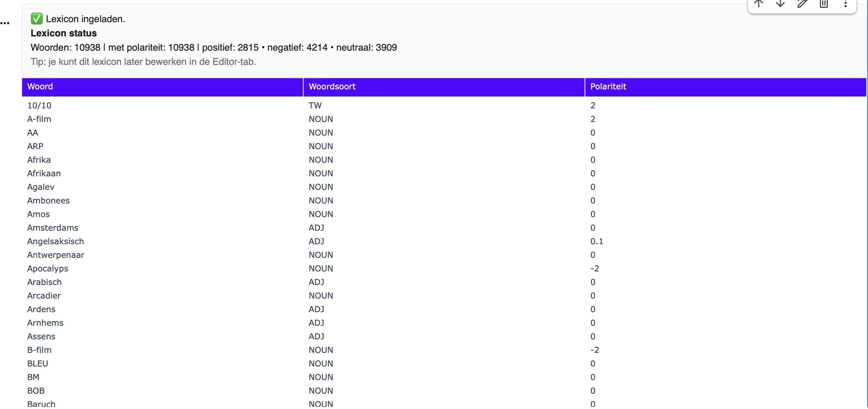868x409 pixels.
Task: Open the three-dot more options menu
Action: 845,4
